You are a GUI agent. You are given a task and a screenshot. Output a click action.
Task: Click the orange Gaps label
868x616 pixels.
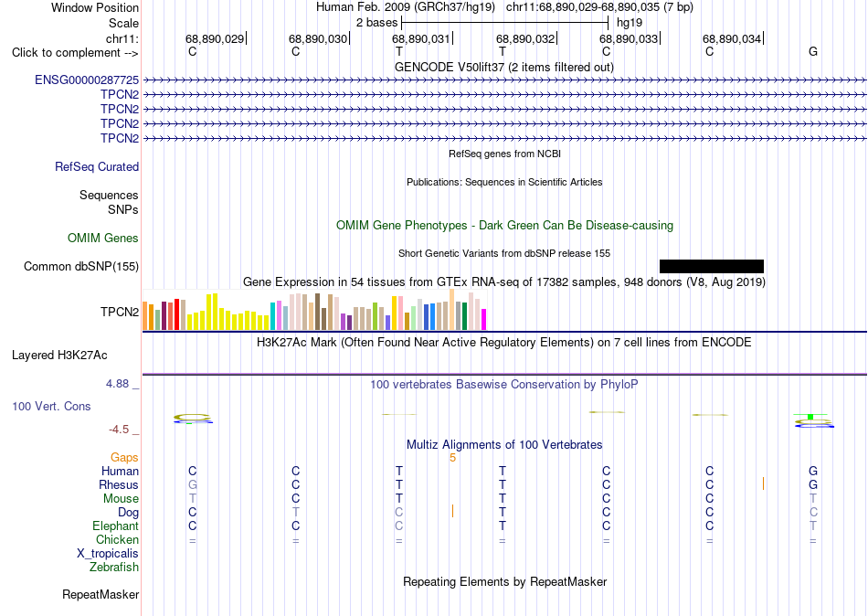(x=124, y=458)
